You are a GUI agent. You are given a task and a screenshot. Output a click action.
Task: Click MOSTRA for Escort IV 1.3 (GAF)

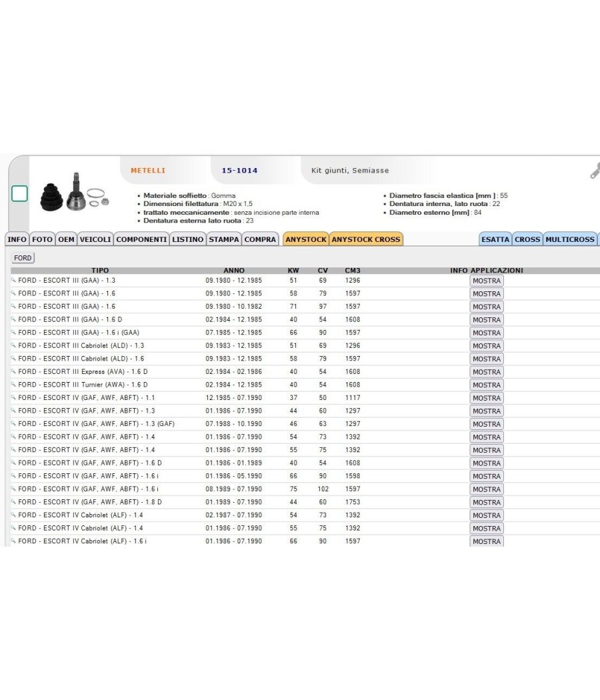click(x=487, y=424)
